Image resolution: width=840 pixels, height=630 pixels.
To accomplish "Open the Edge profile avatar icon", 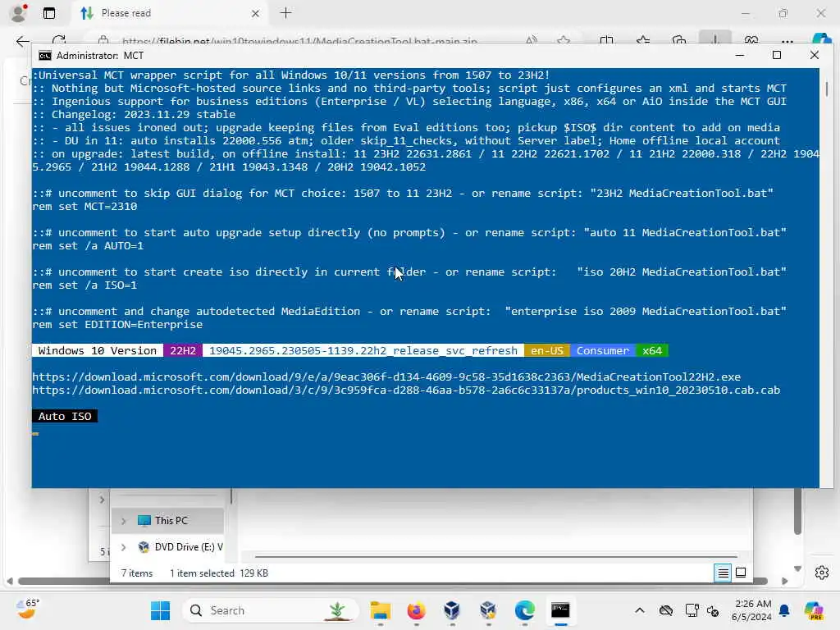I will [x=19, y=13].
